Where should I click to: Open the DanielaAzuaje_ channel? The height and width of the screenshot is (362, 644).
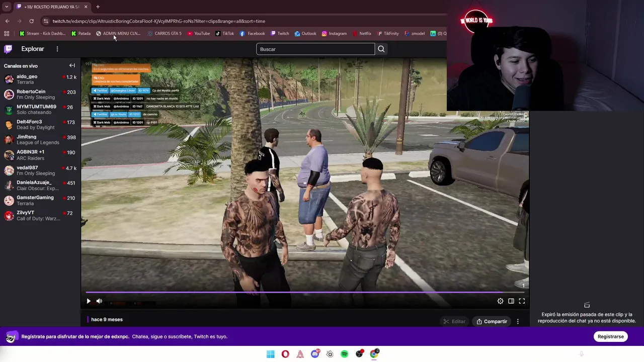coord(40,186)
